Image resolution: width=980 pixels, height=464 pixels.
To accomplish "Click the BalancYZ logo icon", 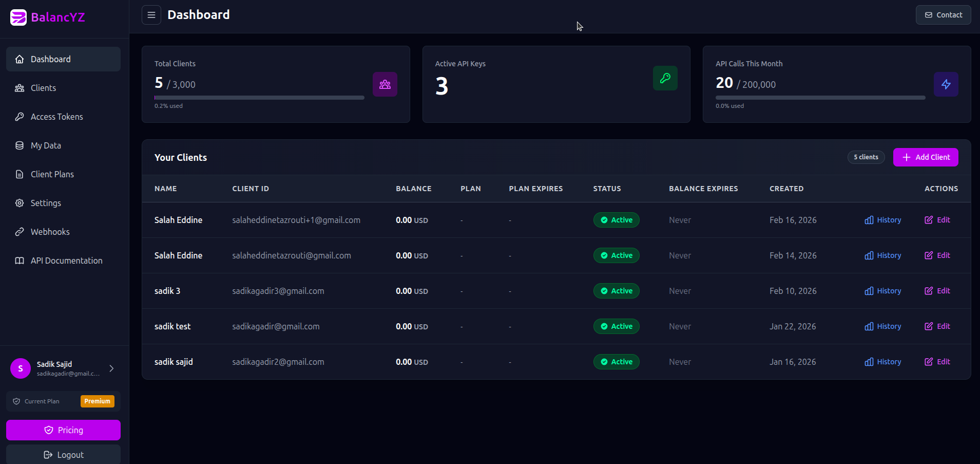I will coord(18,17).
